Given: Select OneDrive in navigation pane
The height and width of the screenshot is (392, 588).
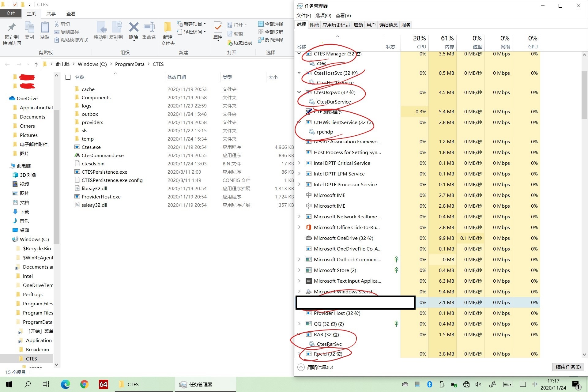Looking at the screenshot, I should pos(27,98).
